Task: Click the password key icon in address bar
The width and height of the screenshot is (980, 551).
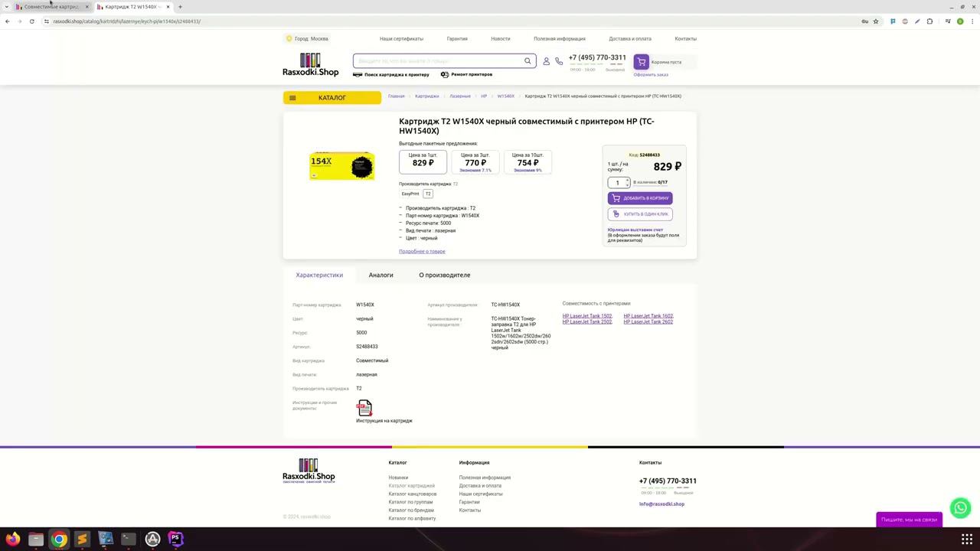Action: click(x=865, y=21)
